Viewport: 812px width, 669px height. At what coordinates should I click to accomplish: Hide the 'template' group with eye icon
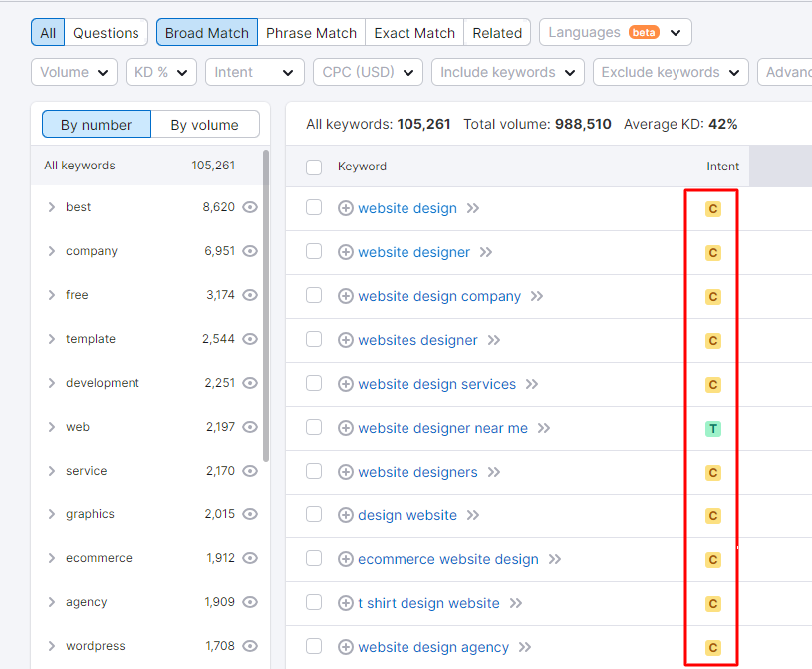pos(250,339)
